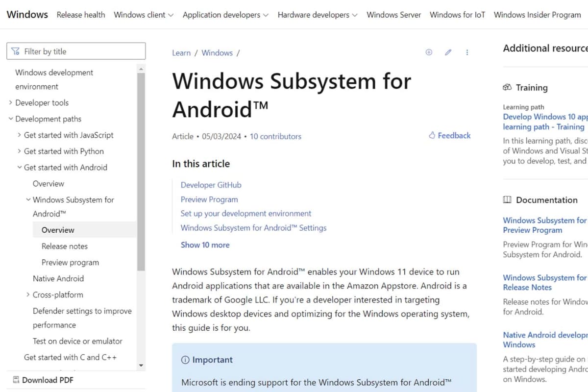Click the Documentation book icon
The height and width of the screenshot is (392, 588).
point(507,200)
